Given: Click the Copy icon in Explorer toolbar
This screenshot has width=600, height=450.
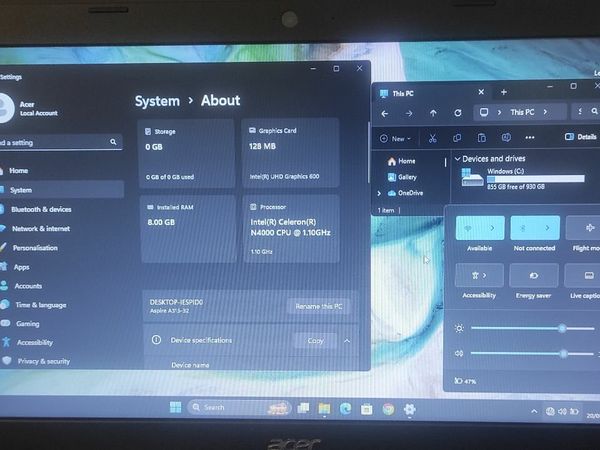Looking at the screenshot, I should (x=457, y=138).
